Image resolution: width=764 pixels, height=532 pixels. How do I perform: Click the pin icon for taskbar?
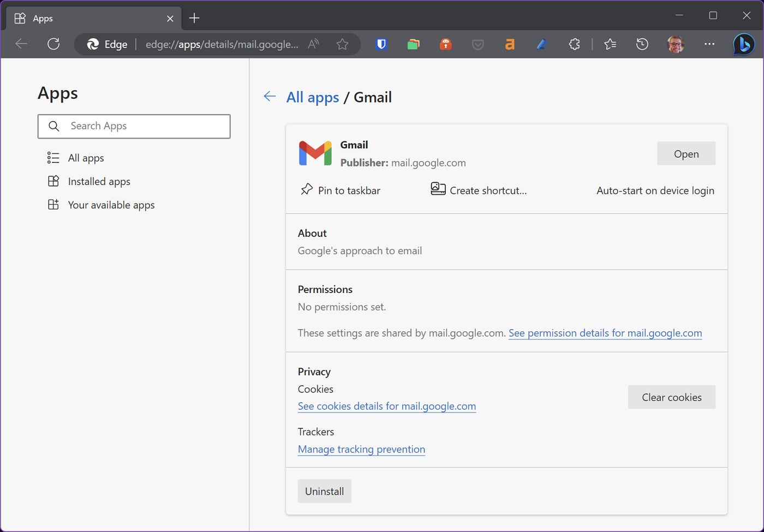click(x=307, y=189)
